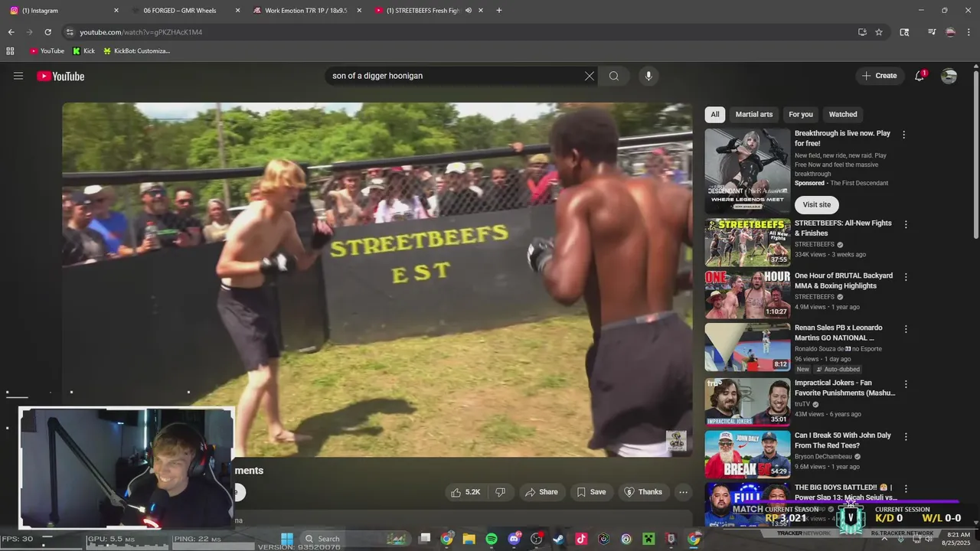Image resolution: width=980 pixels, height=551 pixels.
Task: Click the STREETBEEFS fight video player
Action: coord(377,279)
